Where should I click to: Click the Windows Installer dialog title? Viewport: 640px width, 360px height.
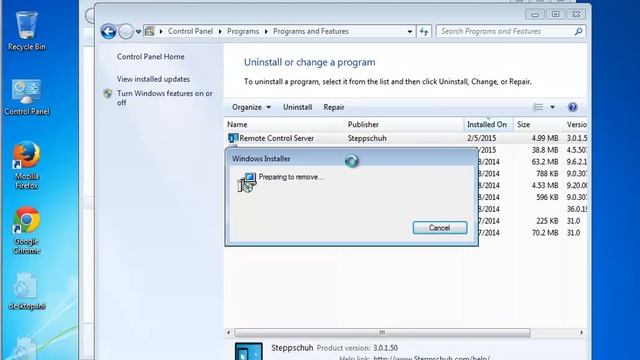coord(261,159)
